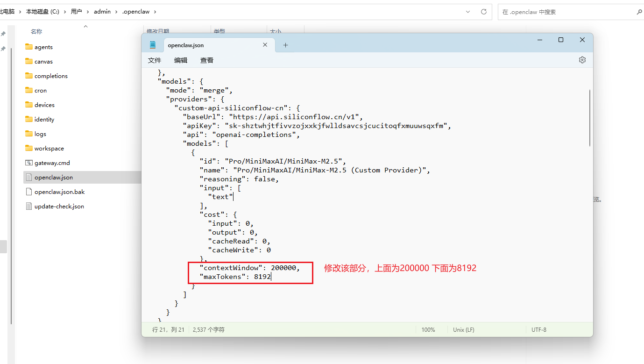The width and height of the screenshot is (644, 364).
Task: Expand the address bar dropdown chevron
Action: click(468, 11)
